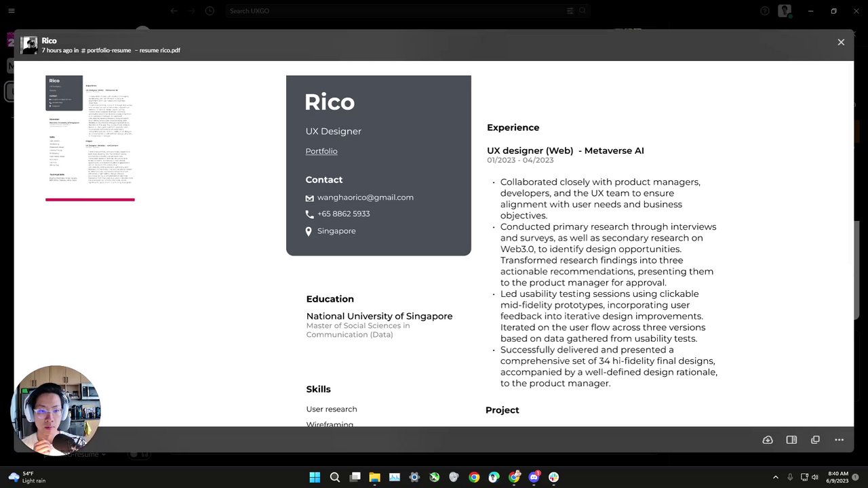The image size is (868, 488).
Task: Open the volume control in system tray
Action: pyautogui.click(x=816, y=477)
